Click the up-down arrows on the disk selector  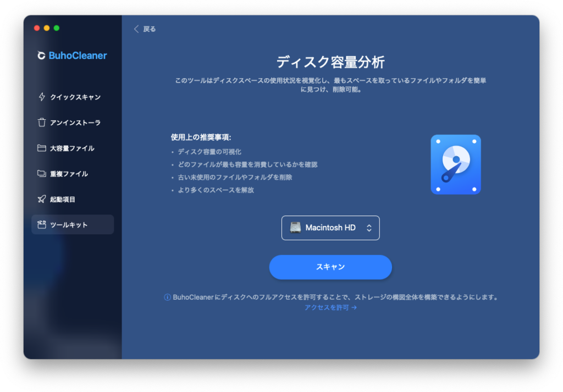pyautogui.click(x=369, y=228)
